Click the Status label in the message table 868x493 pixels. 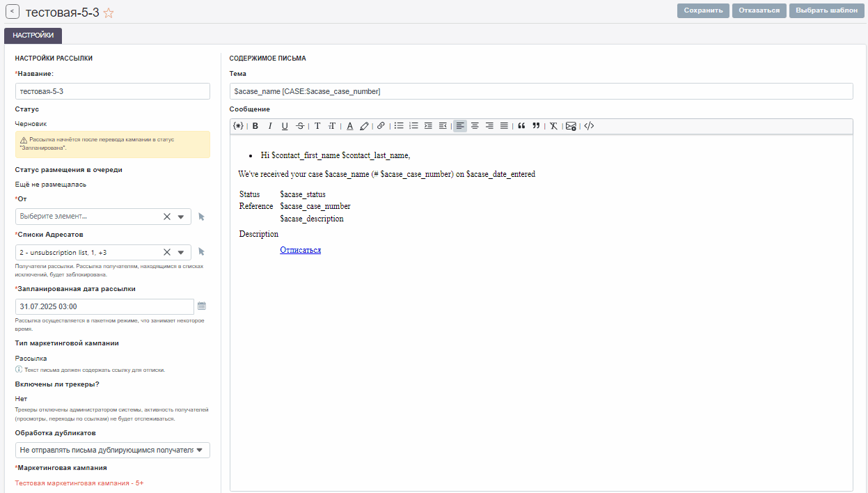click(x=249, y=194)
